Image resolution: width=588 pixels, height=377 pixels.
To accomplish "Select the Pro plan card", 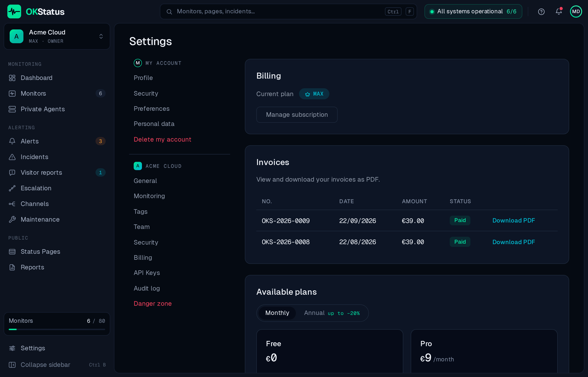I will pyautogui.click(x=484, y=351).
